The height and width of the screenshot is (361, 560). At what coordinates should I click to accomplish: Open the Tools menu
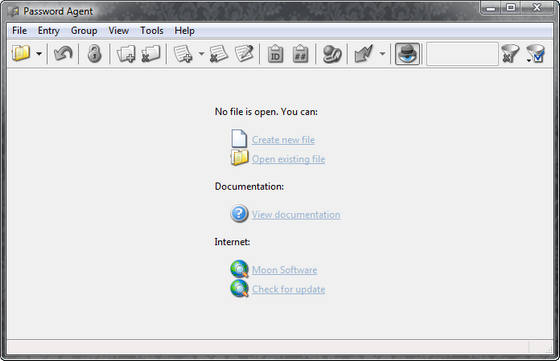tap(151, 31)
